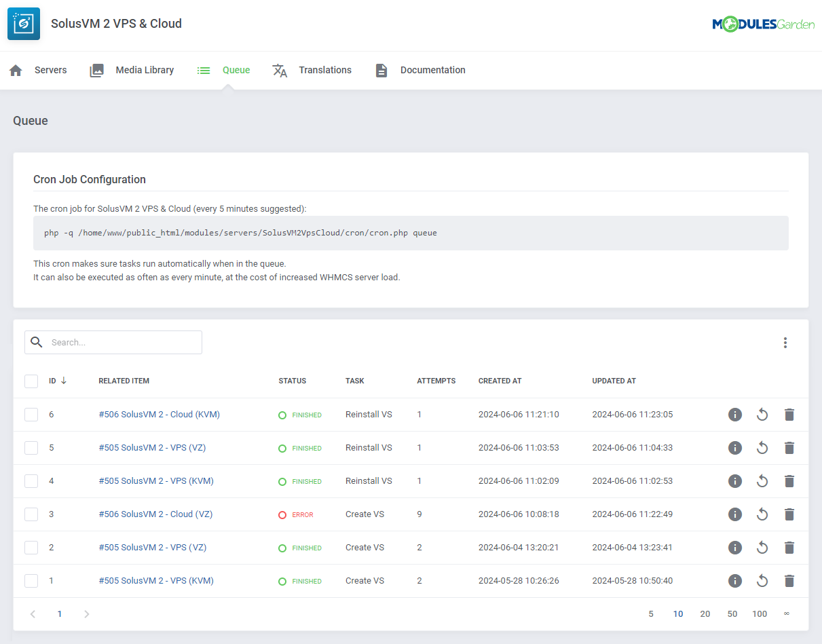Viewport: 822px width, 644px height.
Task: Delete queue entry ID 1 with trash icon
Action: (x=789, y=580)
